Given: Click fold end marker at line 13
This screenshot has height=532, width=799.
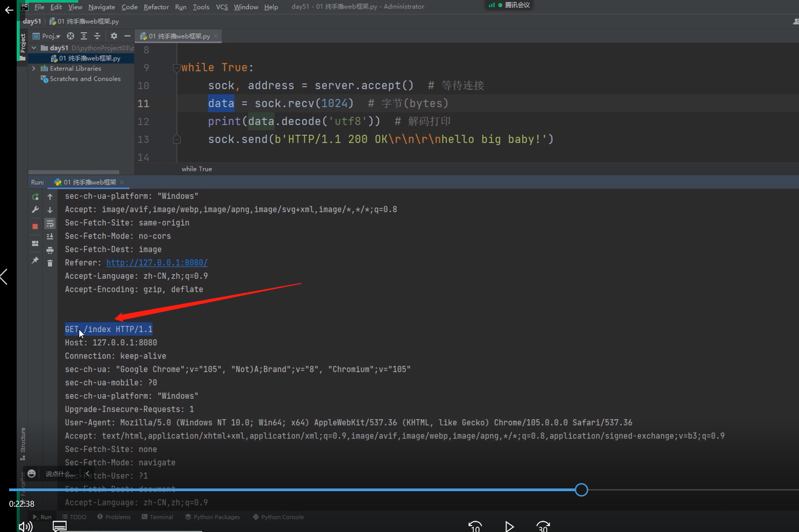Looking at the screenshot, I should tap(176, 139).
